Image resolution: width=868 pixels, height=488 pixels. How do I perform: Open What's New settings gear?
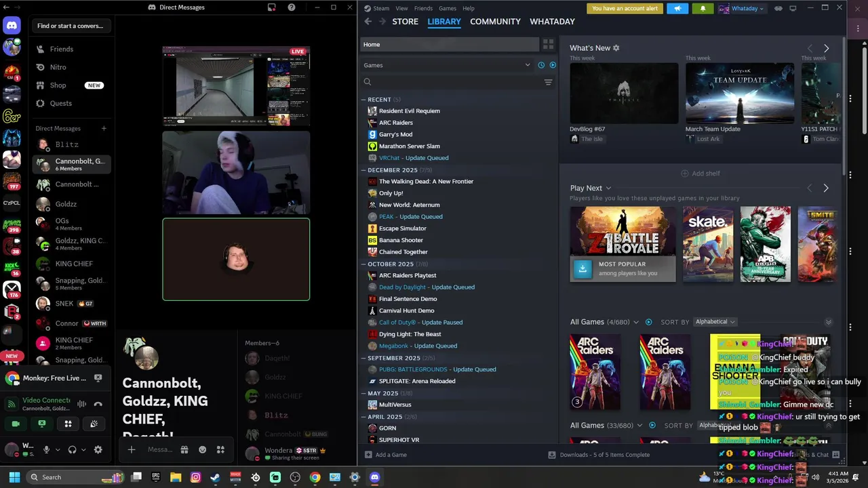(616, 48)
